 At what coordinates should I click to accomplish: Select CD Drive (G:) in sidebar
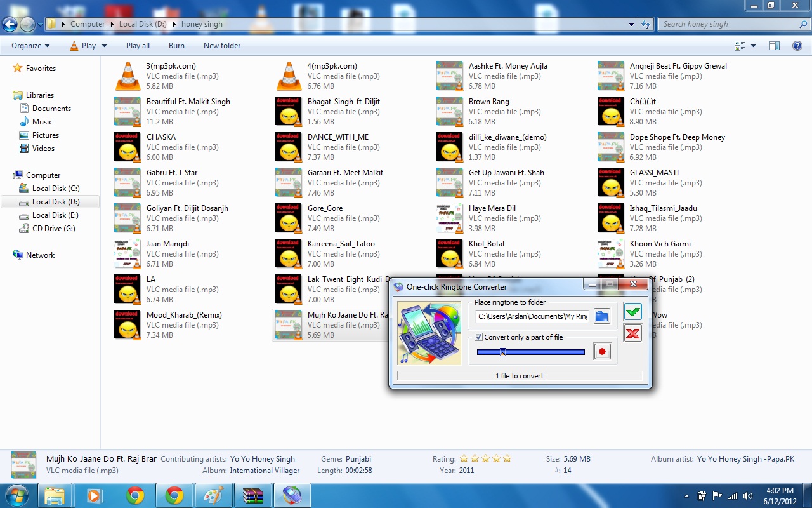tap(54, 229)
